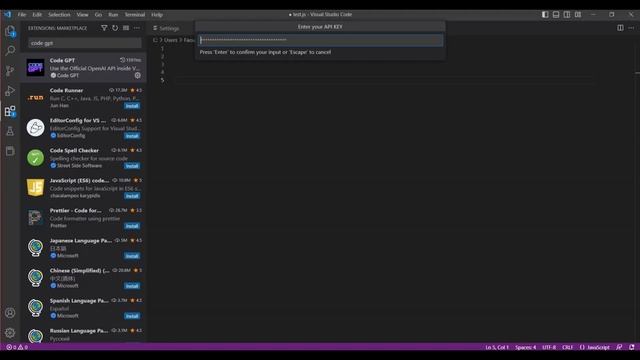Open the Terminal menu
Image resolution: width=640 pixels, height=360 pixels.
pyautogui.click(x=135, y=14)
